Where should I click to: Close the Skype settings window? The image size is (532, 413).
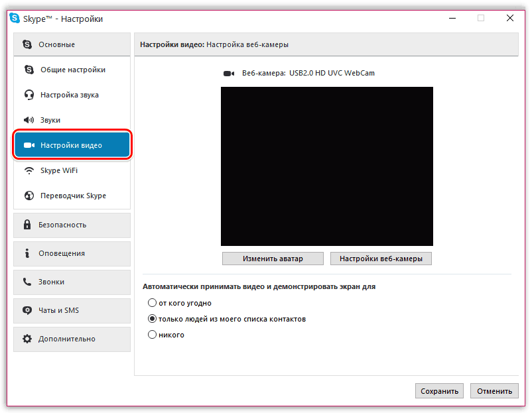[510, 18]
